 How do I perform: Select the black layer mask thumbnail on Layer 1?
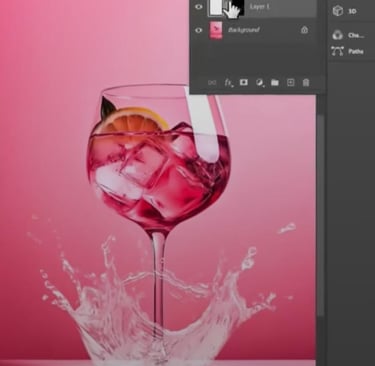point(238,8)
